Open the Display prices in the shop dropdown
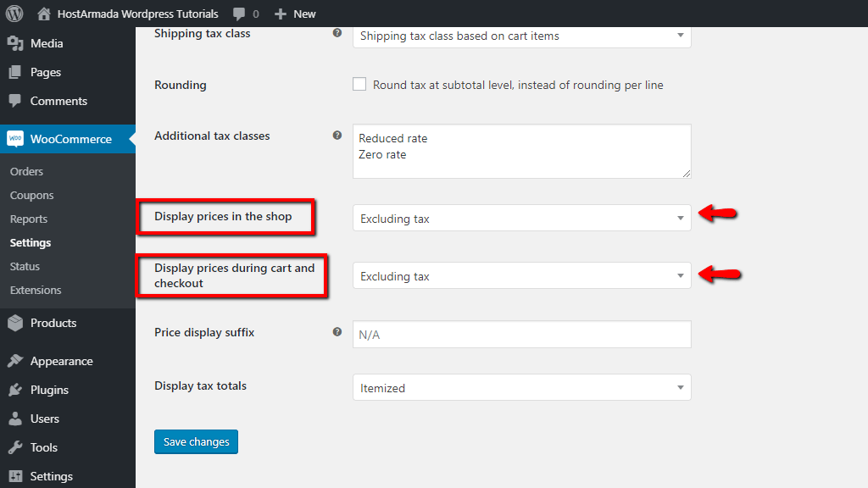The height and width of the screenshot is (488, 868). click(x=521, y=219)
